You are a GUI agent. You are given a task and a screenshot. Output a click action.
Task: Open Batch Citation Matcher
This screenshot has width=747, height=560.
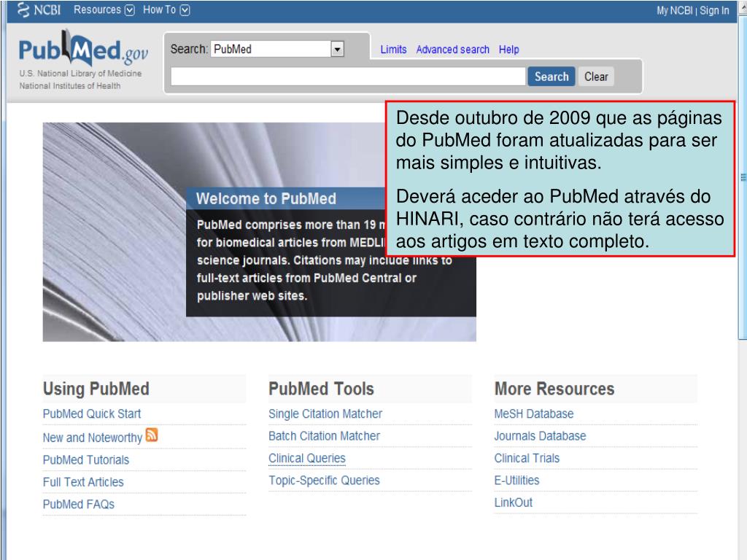coord(325,436)
